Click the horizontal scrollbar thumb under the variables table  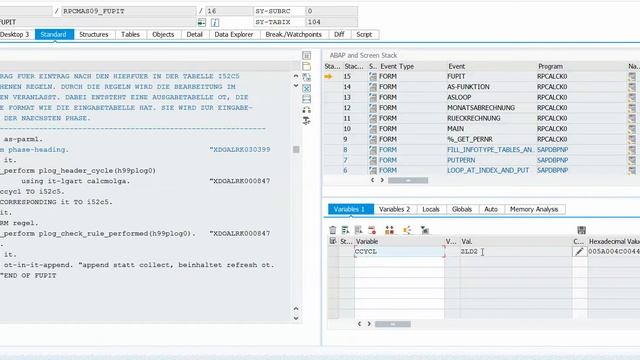tap(393, 324)
